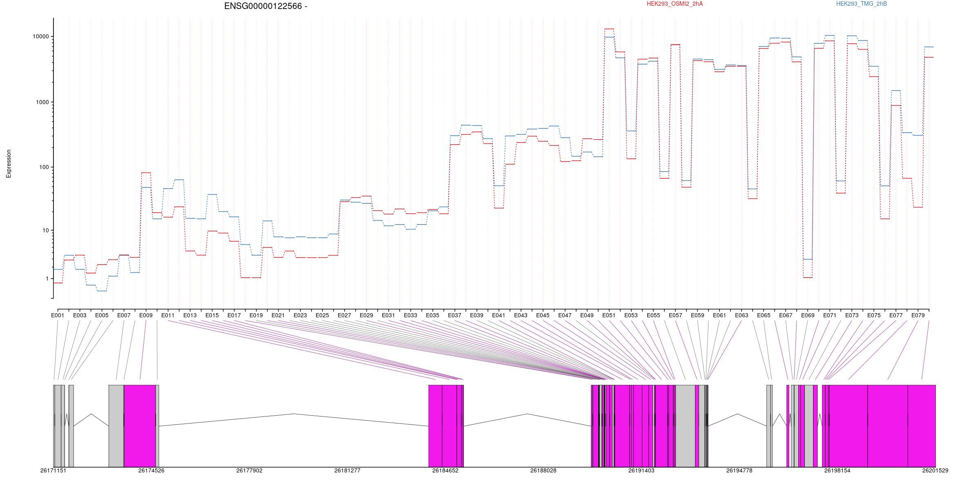The width and height of the screenshot is (980, 490).
Task: Click exon label E047
Action: 565,315
